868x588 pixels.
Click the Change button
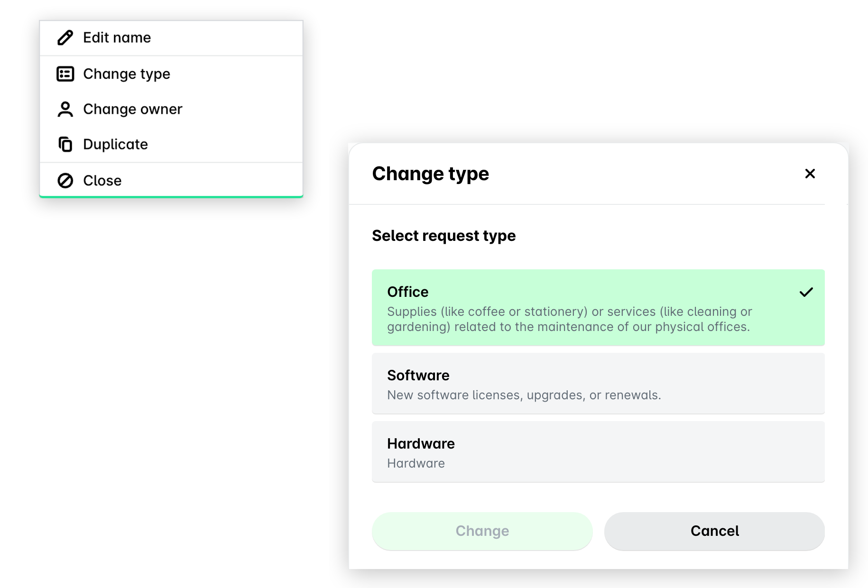482,531
